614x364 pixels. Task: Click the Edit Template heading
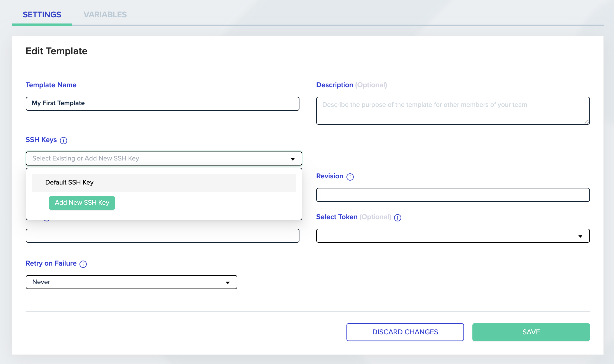(x=57, y=51)
